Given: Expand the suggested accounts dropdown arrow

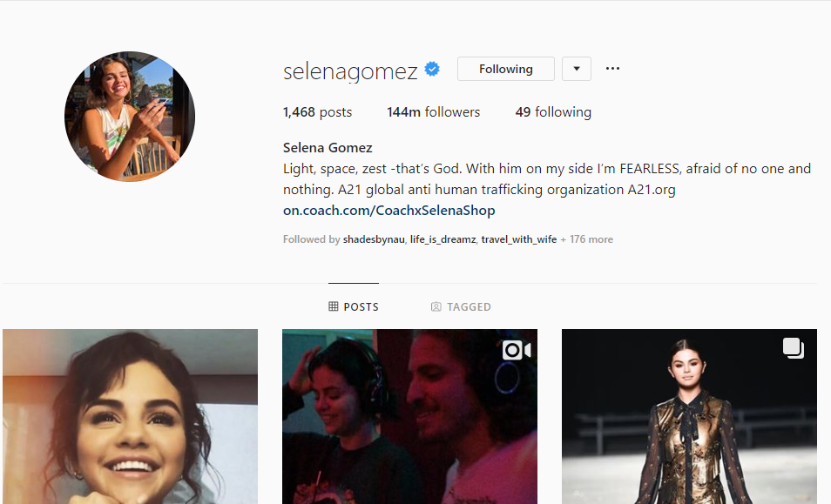Looking at the screenshot, I should click(577, 69).
